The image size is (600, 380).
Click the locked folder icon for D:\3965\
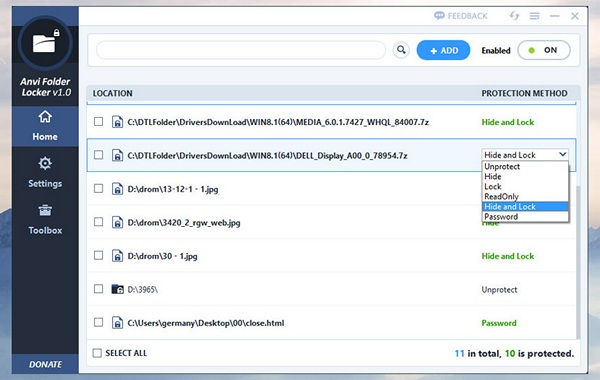click(117, 289)
